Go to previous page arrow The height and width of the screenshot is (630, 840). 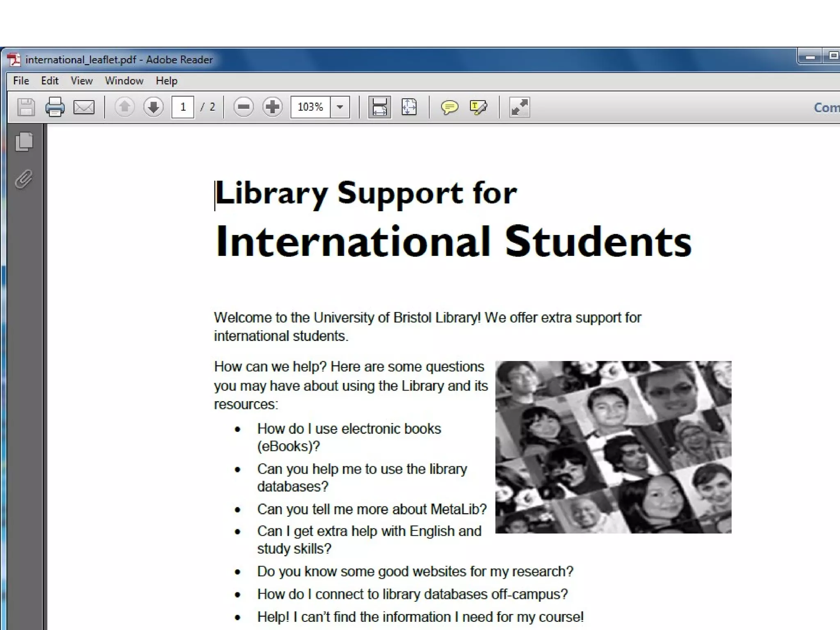coord(124,107)
